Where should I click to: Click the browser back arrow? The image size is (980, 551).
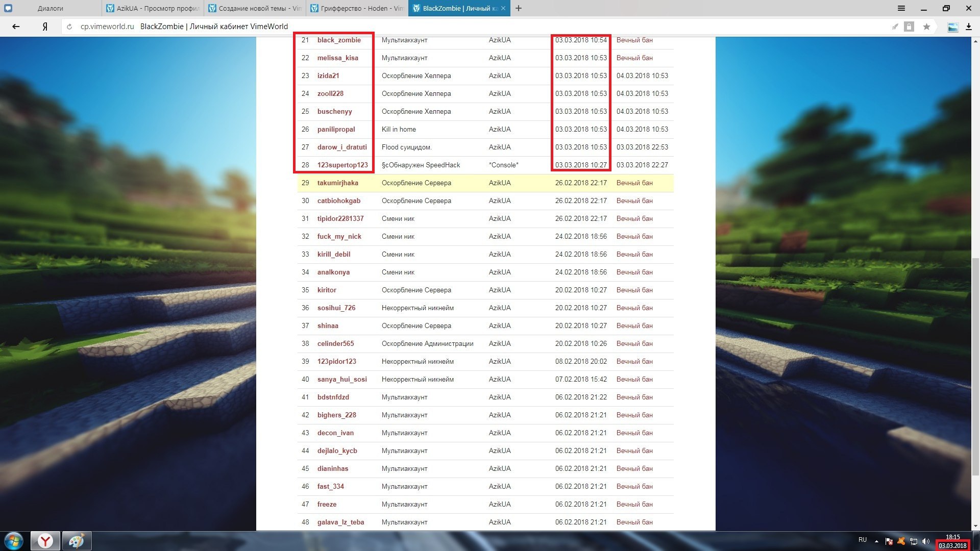pyautogui.click(x=16, y=27)
